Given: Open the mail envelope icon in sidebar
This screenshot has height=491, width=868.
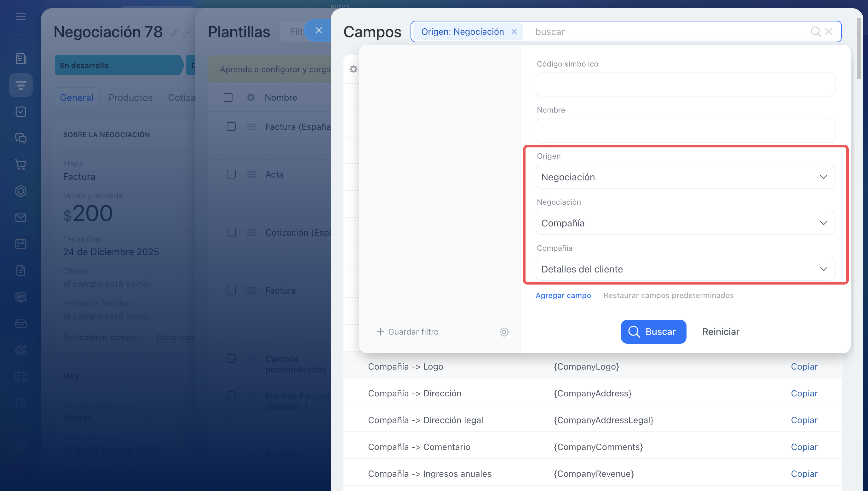Looking at the screenshot, I should (20, 218).
